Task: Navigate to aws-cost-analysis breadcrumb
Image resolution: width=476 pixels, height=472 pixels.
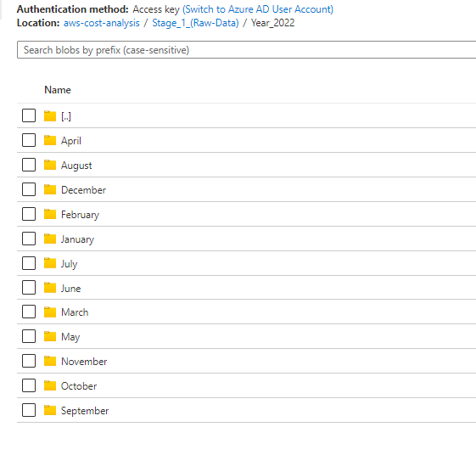Action: click(x=101, y=23)
